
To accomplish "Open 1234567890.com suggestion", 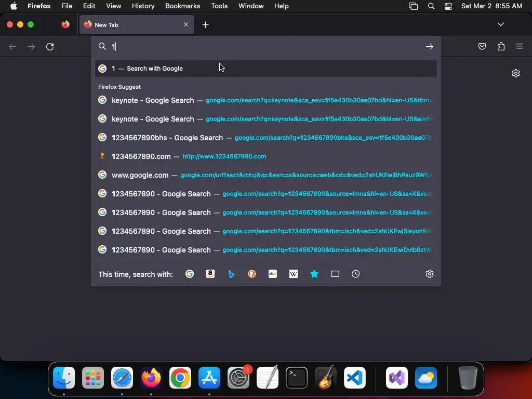I will (266, 156).
